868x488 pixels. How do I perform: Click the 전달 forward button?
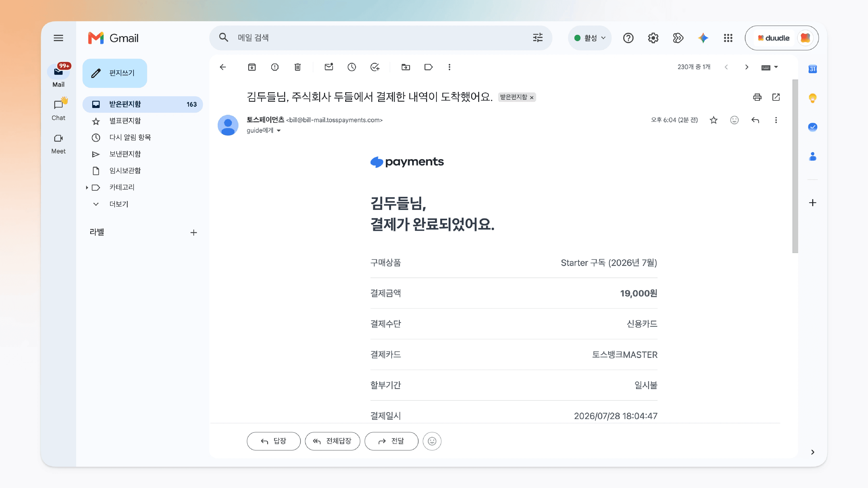[x=391, y=441]
